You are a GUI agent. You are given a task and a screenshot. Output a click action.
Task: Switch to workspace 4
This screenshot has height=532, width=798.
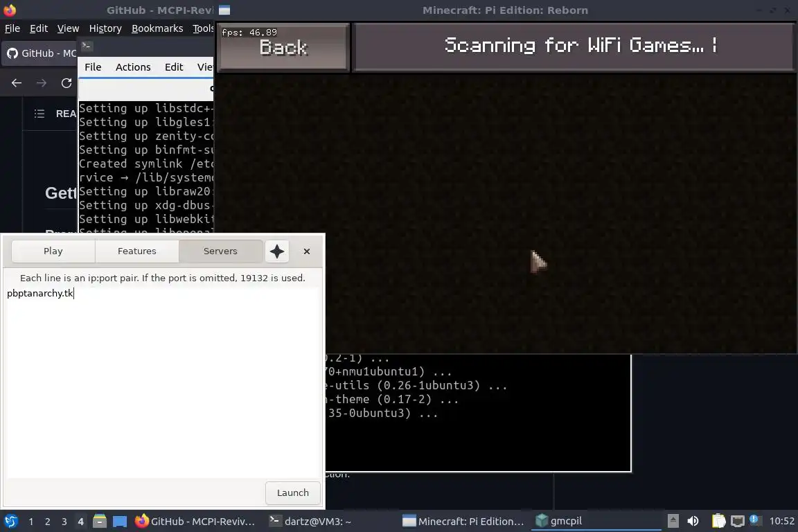(x=80, y=522)
